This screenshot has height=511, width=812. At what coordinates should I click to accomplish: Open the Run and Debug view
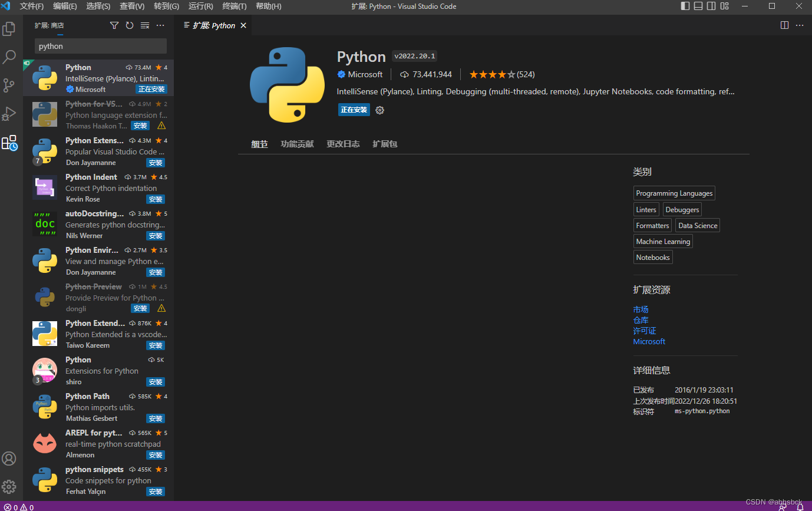(9, 113)
